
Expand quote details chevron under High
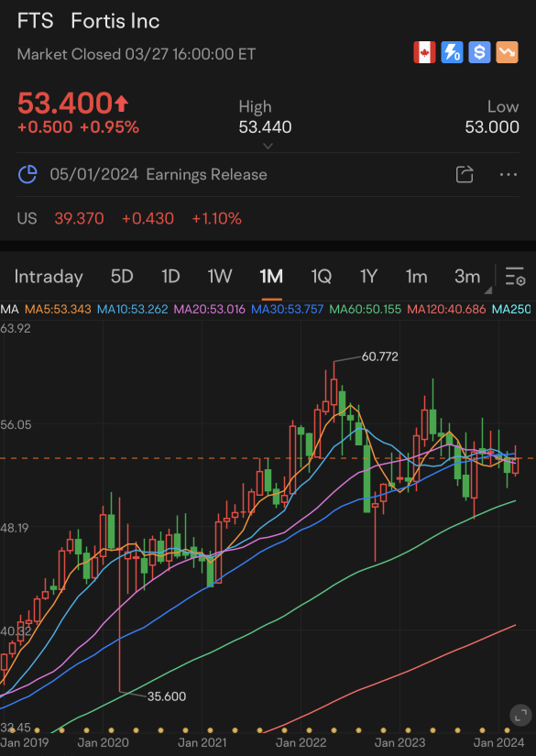268,146
